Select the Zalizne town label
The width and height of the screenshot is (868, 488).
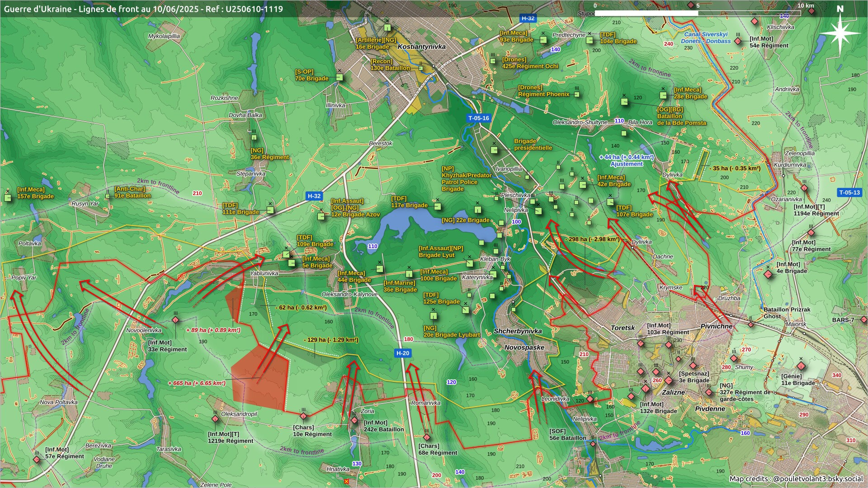(x=674, y=393)
